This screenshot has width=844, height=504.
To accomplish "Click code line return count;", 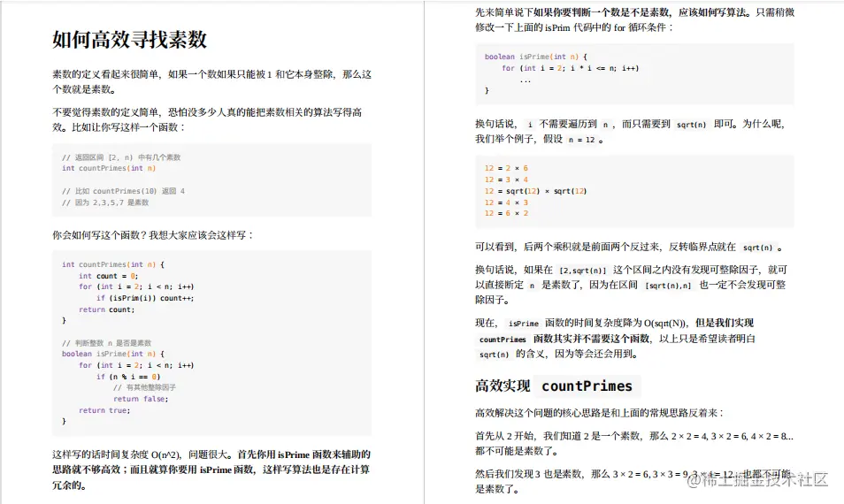I will point(106,309).
